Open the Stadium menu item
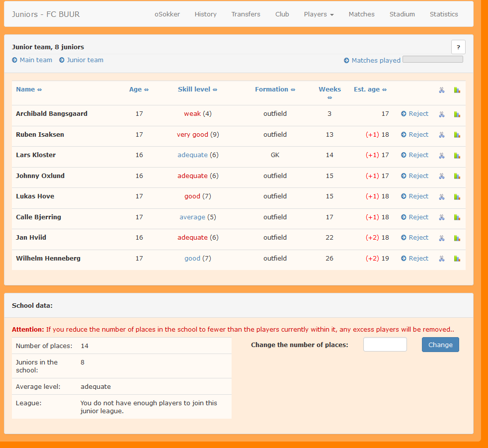488x448 pixels. click(402, 14)
